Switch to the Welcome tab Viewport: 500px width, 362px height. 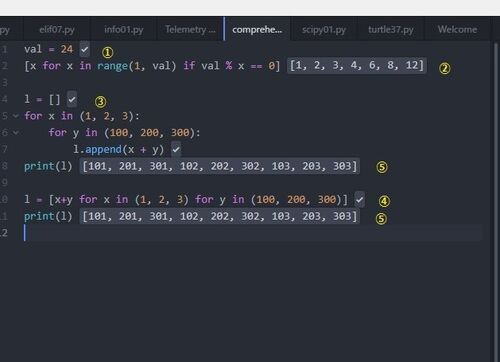coord(457,30)
